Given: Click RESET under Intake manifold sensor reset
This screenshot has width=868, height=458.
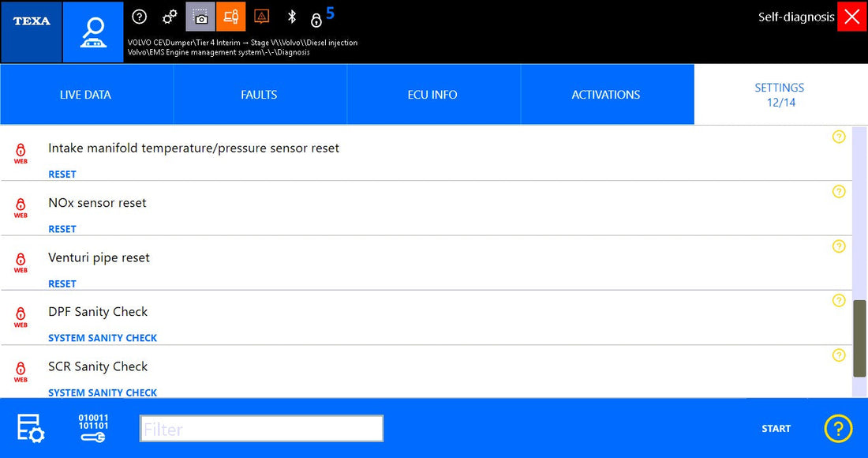Looking at the screenshot, I should [x=62, y=175].
